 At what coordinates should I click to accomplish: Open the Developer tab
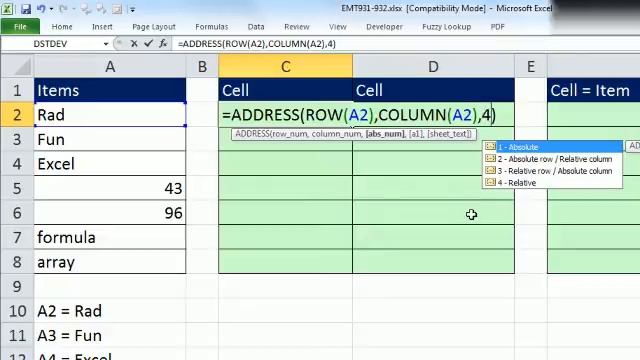384,27
